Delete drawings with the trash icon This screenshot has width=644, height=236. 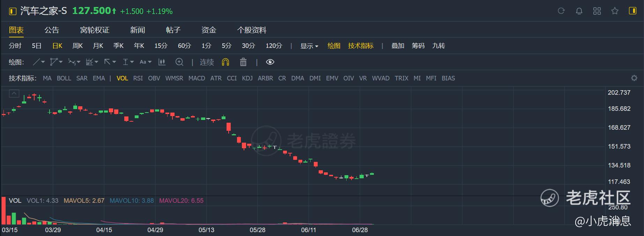tap(243, 62)
